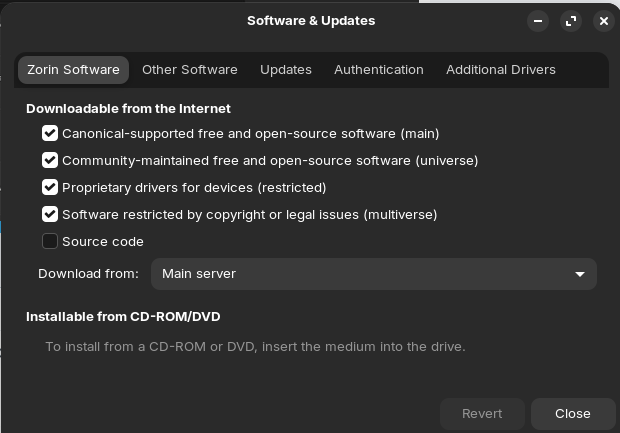Toggle Community-maintained software (universe) checkbox
620x433 pixels.
click(50, 160)
